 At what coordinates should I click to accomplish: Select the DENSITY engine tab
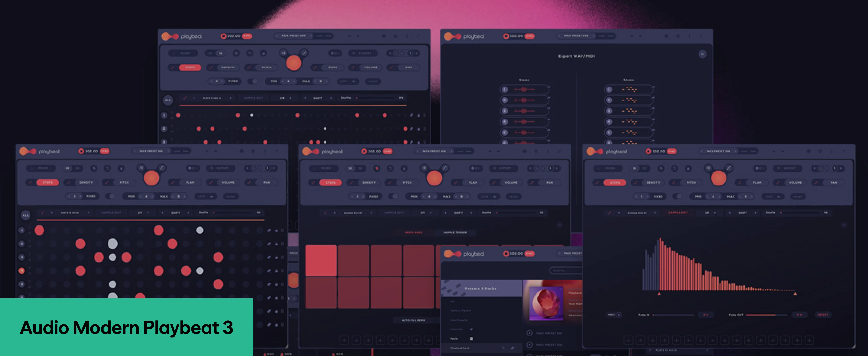coord(229,67)
